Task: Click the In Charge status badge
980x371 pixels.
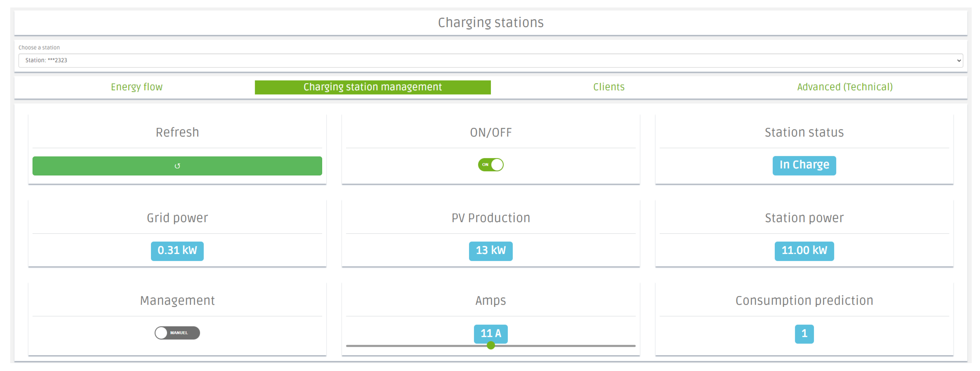Action: [x=804, y=165]
